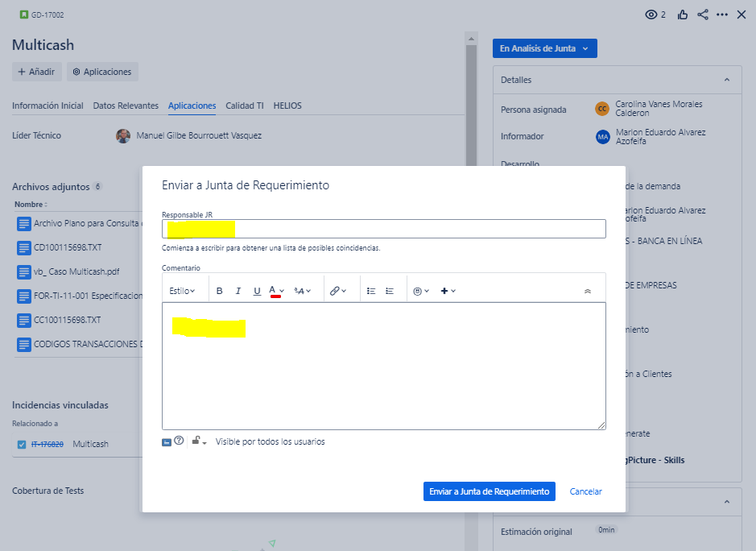Click the Responsable JR input field
The width and height of the screenshot is (756, 551).
click(384, 229)
